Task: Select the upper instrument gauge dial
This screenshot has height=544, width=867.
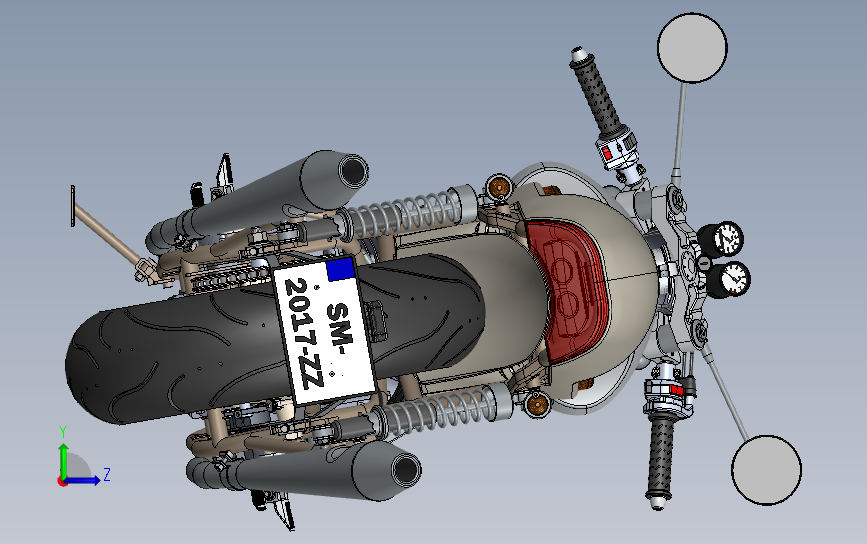Action: pos(727,239)
